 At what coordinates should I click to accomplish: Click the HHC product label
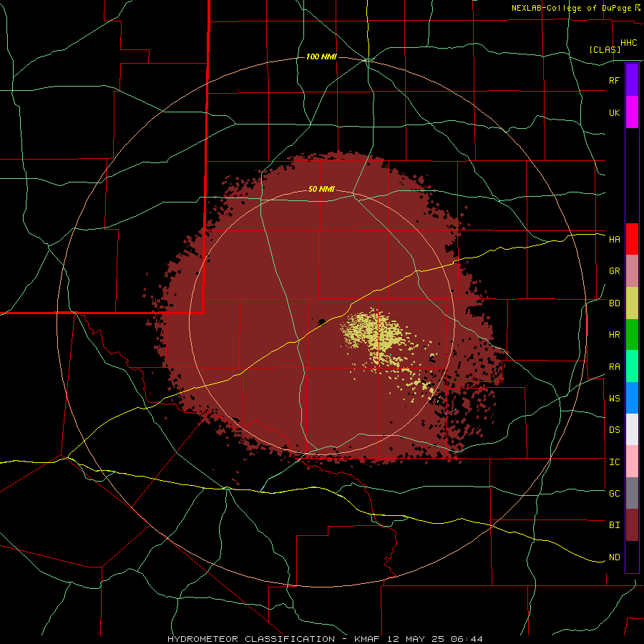coord(628,43)
